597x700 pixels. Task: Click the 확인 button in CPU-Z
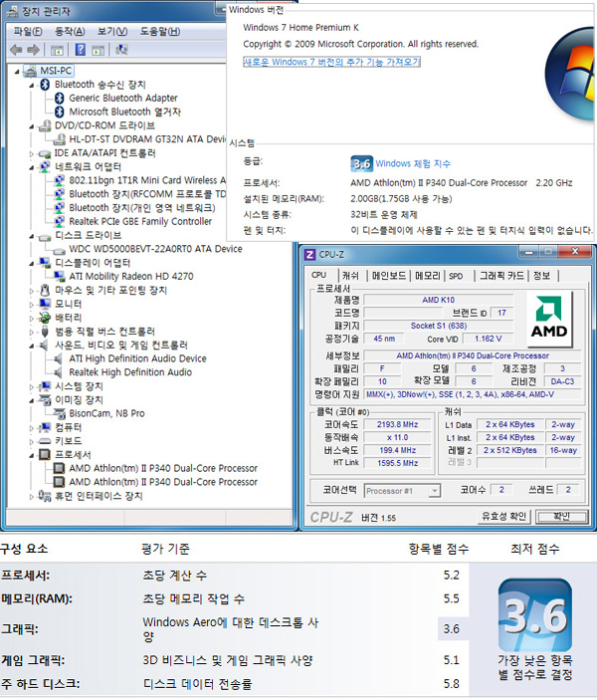click(562, 517)
